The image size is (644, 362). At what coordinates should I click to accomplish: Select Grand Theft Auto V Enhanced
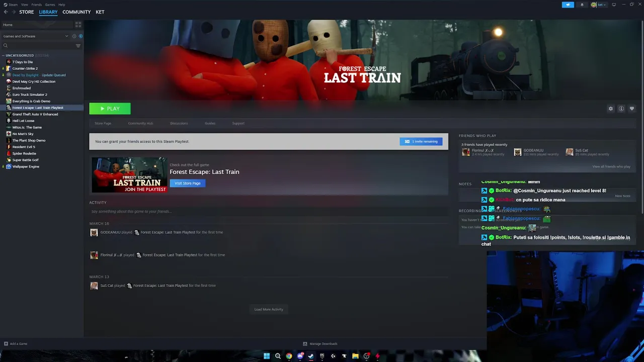(x=35, y=114)
